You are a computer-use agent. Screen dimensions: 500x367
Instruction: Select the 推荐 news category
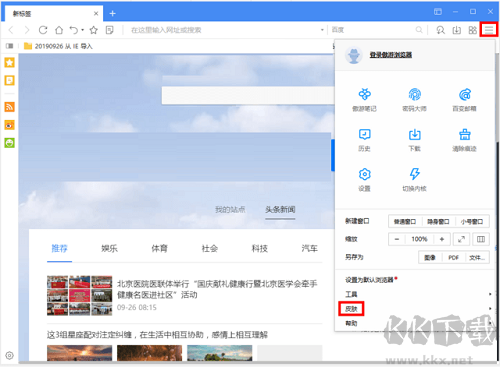(59, 248)
